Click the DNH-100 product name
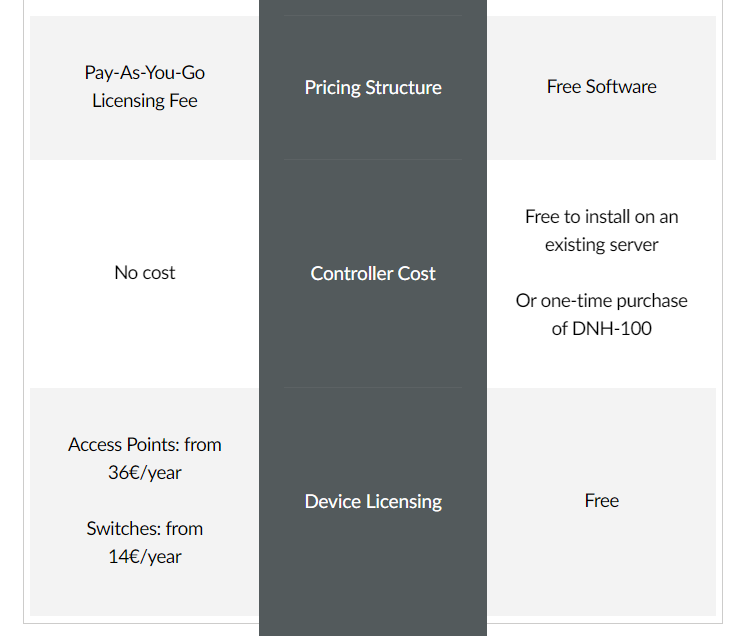 pyautogui.click(x=612, y=328)
